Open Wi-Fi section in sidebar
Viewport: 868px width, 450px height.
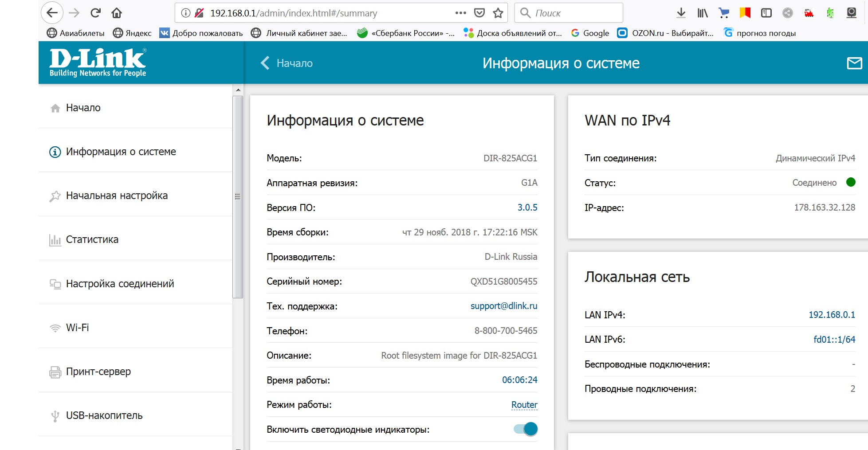77,328
